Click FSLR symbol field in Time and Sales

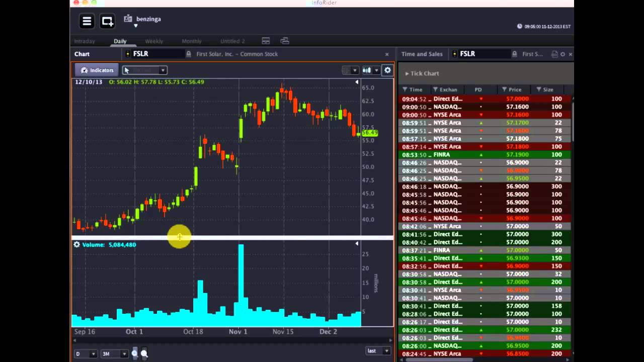pyautogui.click(x=484, y=54)
